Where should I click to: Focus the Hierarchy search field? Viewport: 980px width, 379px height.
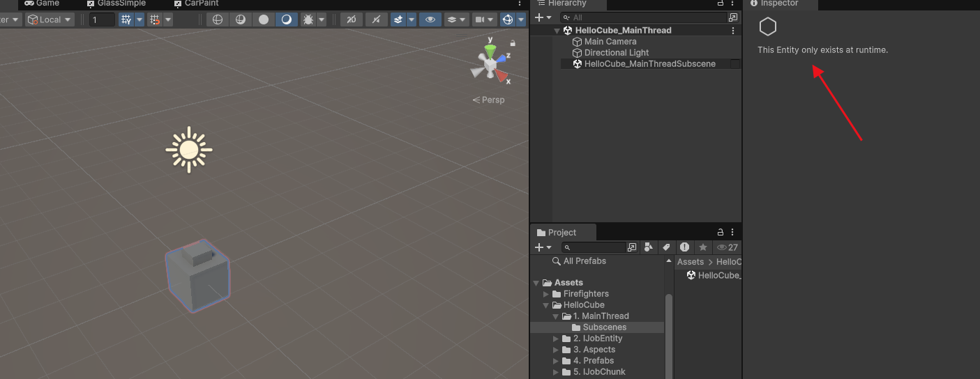pos(643,17)
